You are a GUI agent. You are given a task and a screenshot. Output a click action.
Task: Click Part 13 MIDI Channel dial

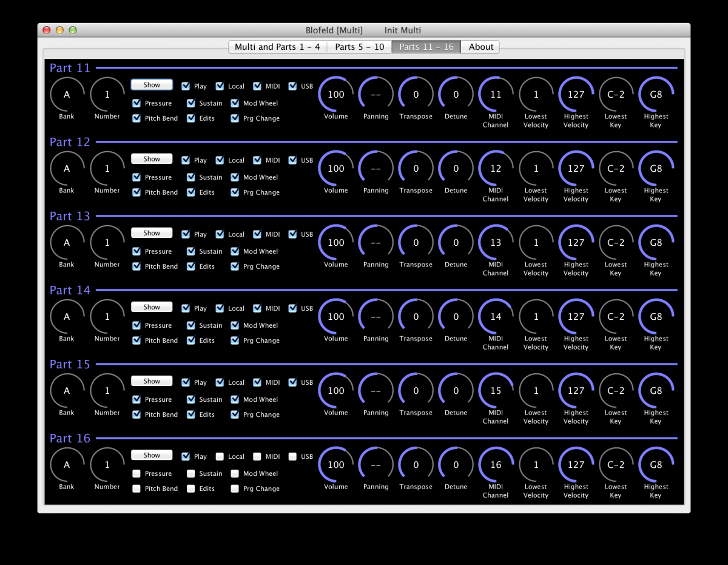click(x=496, y=243)
